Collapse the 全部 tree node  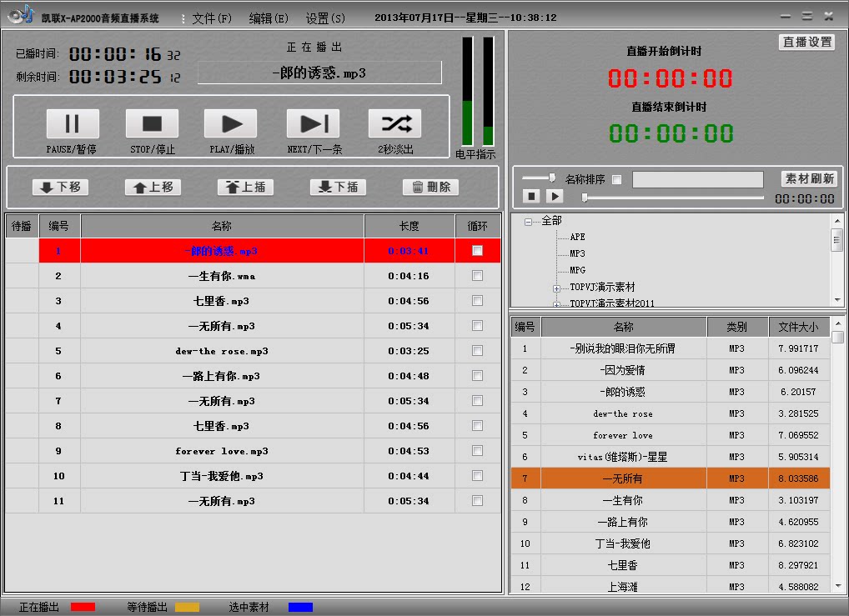tap(528, 222)
